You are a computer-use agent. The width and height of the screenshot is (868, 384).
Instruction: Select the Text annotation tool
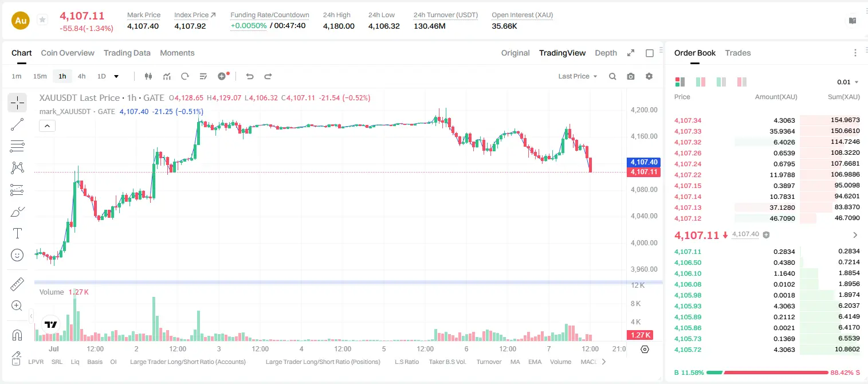(x=17, y=233)
